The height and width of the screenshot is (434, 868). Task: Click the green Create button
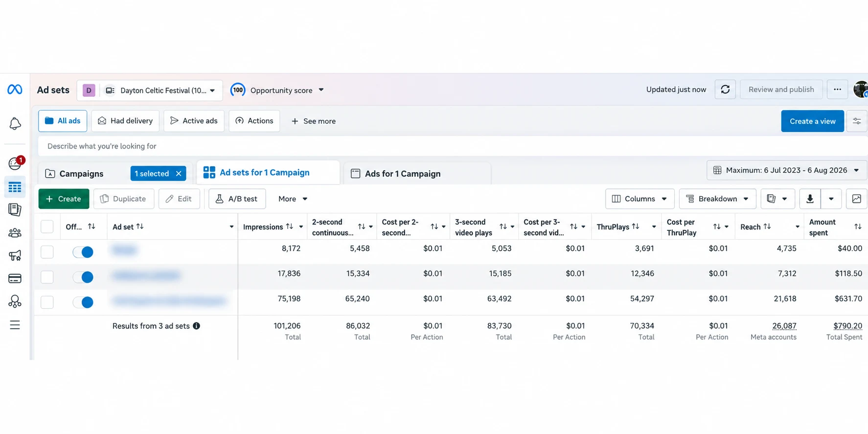[64, 199]
